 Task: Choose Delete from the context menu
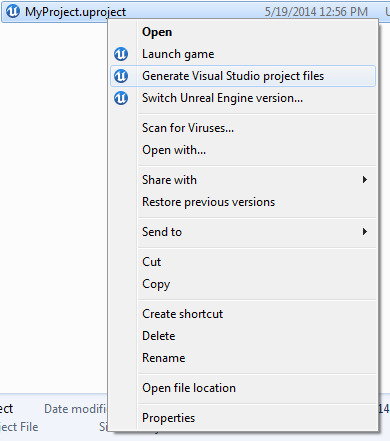tap(243, 336)
